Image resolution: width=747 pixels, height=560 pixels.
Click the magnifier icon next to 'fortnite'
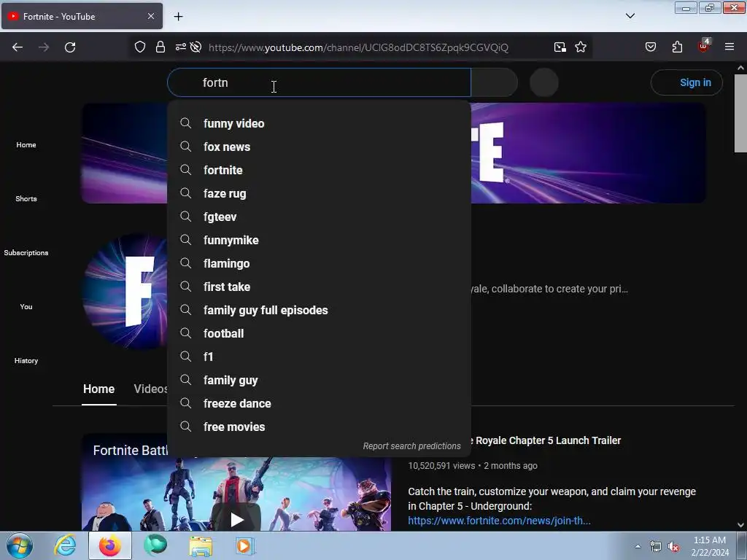pyautogui.click(x=186, y=170)
